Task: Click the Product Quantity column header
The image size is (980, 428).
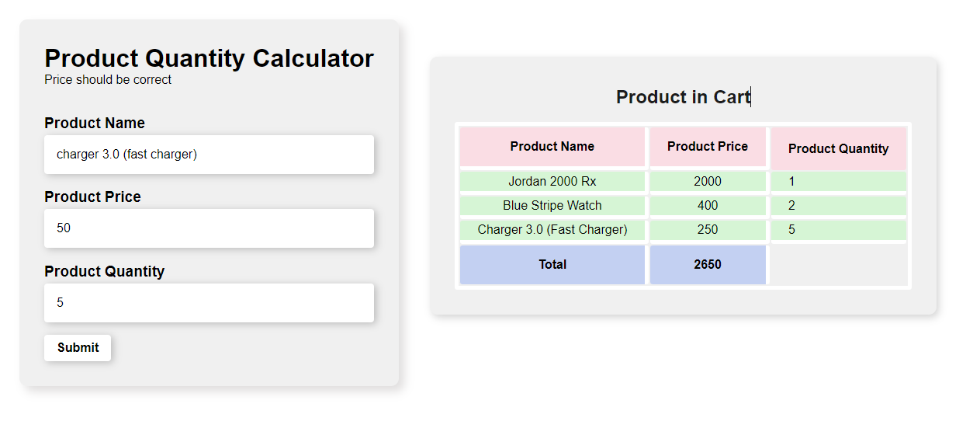Action: click(838, 149)
